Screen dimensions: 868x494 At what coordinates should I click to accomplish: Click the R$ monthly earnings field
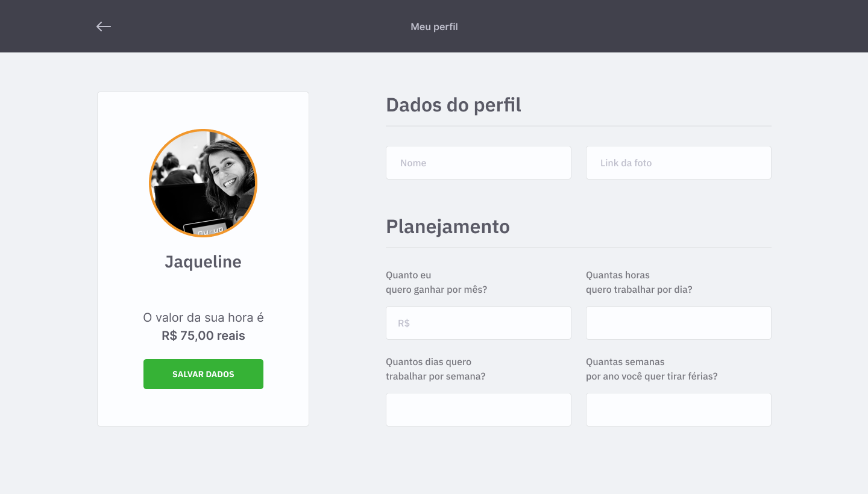(x=479, y=323)
